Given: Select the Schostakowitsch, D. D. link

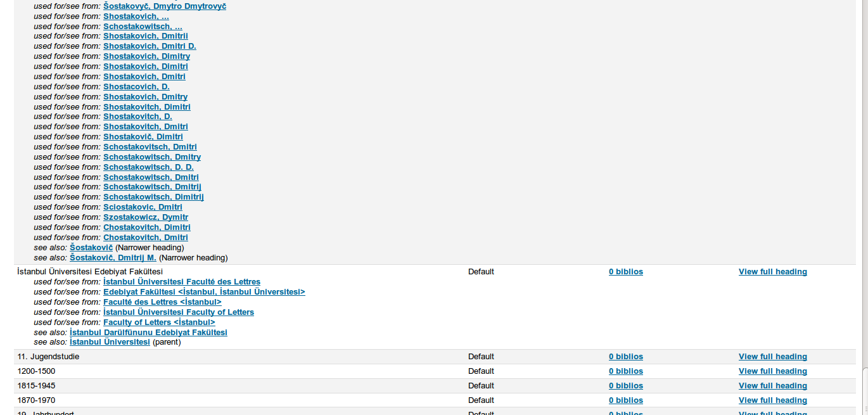Looking at the screenshot, I should 148,167.
